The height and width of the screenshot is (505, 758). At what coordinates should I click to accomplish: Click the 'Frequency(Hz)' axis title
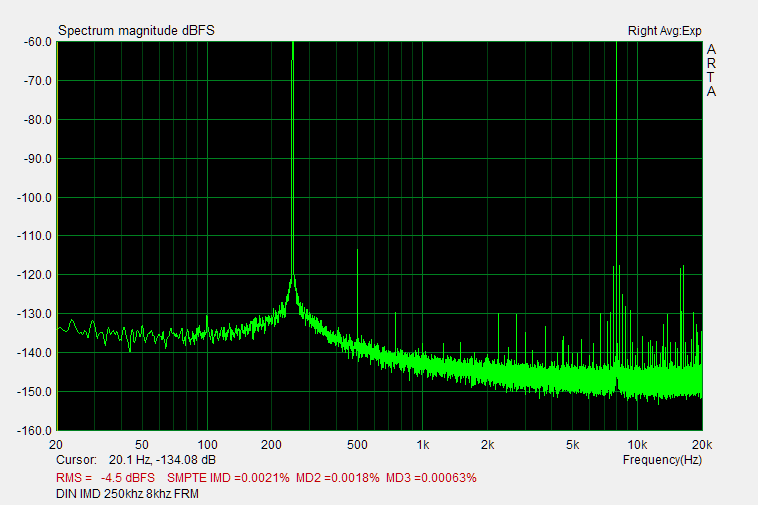coord(662,460)
